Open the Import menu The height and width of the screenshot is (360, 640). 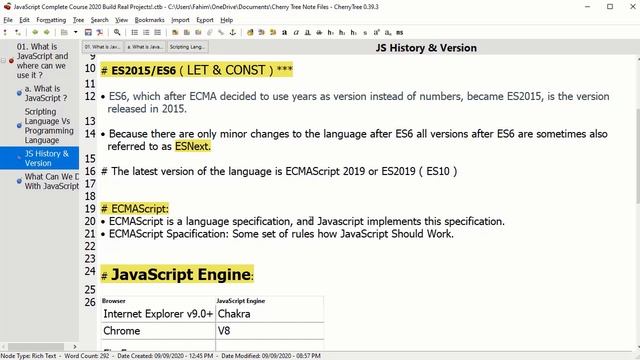pyautogui.click(x=180, y=20)
